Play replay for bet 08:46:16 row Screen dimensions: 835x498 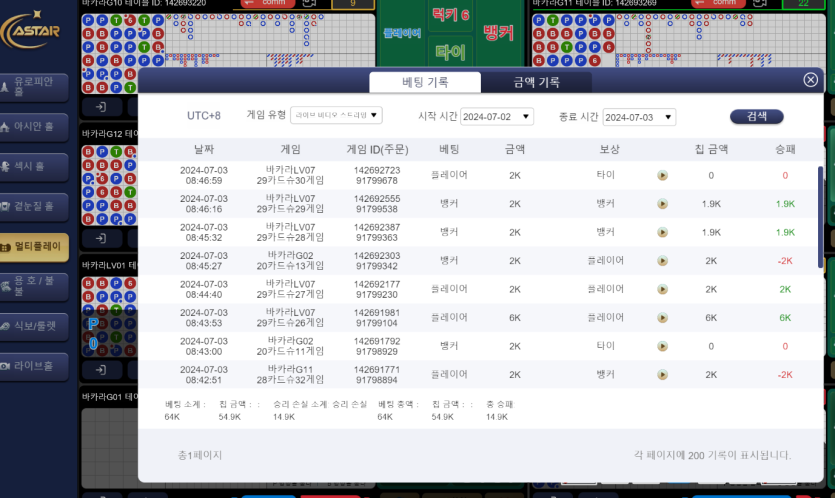tap(662, 203)
